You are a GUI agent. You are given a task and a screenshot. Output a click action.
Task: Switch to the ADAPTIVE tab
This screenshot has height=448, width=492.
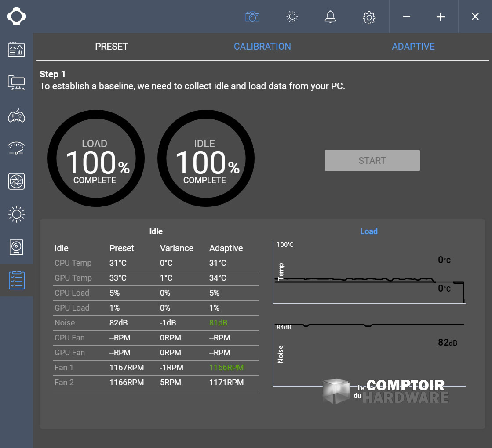413,46
